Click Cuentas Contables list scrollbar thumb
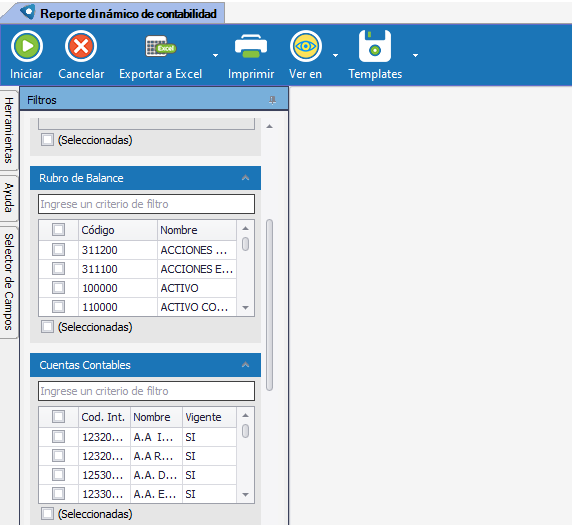The width and height of the screenshot is (572, 525). click(246, 431)
